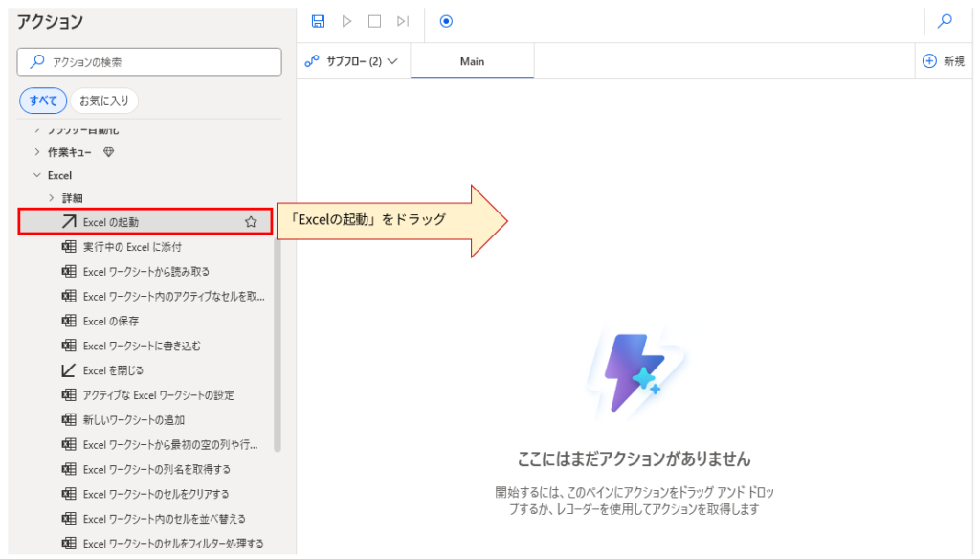980x559 pixels.
Task: Click the アクションの検索 search field
Action: (148, 60)
